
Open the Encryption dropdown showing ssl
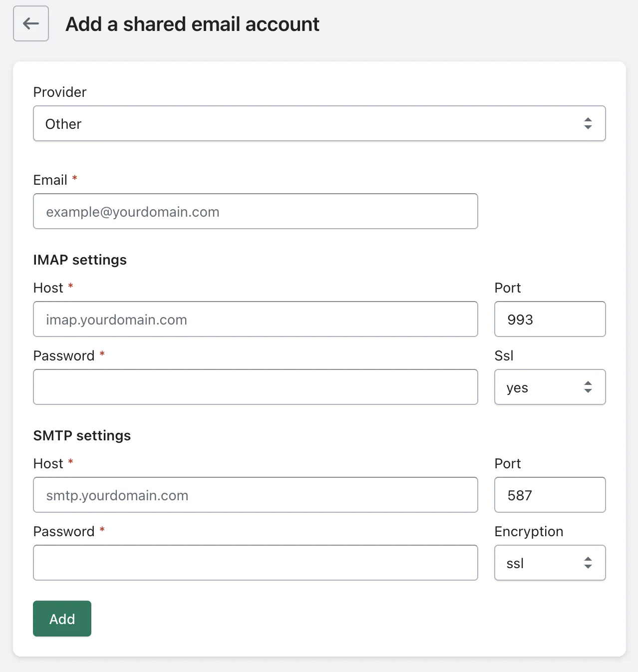pos(550,563)
